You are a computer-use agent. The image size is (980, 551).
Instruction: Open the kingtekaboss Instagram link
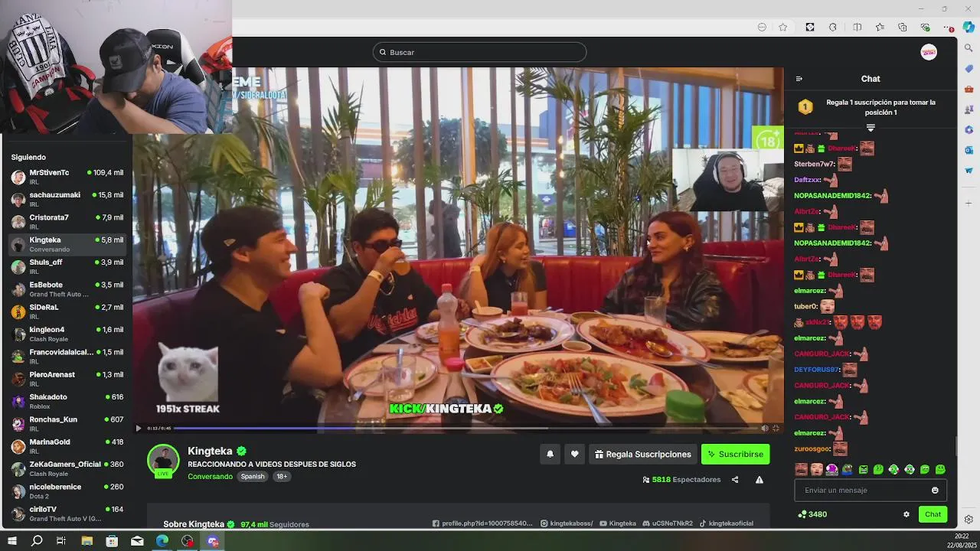coord(567,524)
